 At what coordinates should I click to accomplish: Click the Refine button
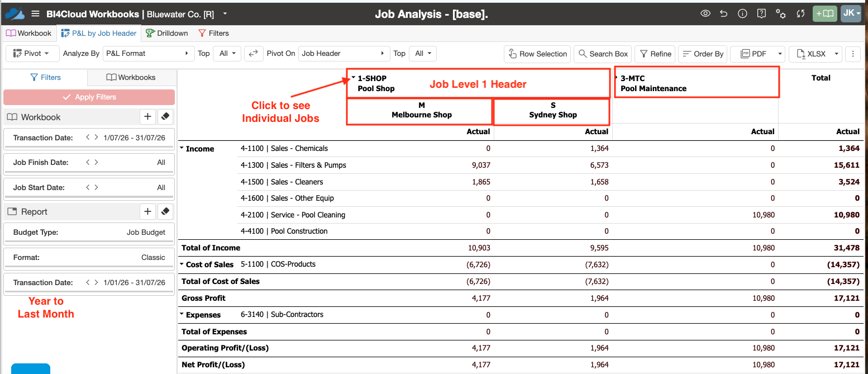pyautogui.click(x=655, y=54)
